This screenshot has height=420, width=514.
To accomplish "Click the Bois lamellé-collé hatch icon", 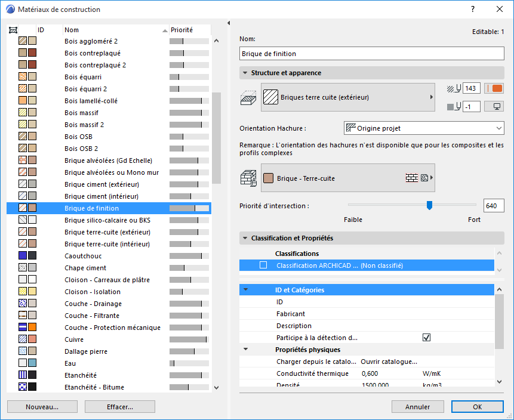I will coord(23,101).
